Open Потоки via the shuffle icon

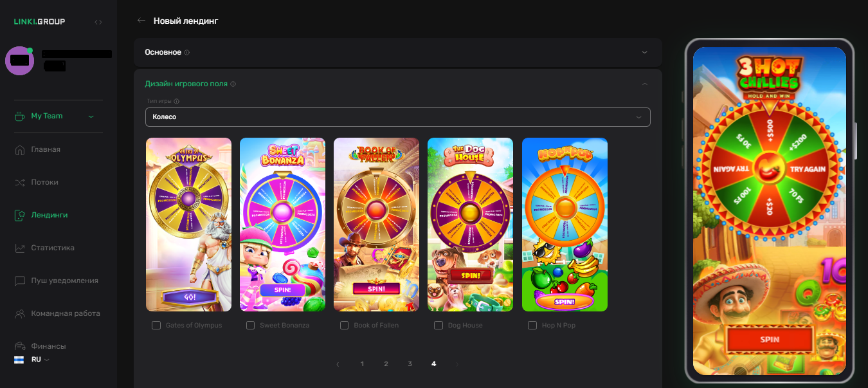[19, 182]
